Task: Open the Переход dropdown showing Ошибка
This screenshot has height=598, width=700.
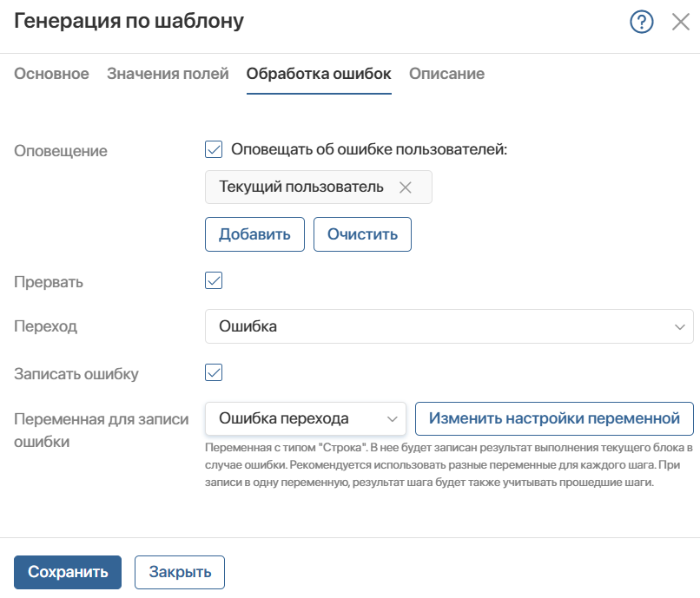Action: coord(449,326)
